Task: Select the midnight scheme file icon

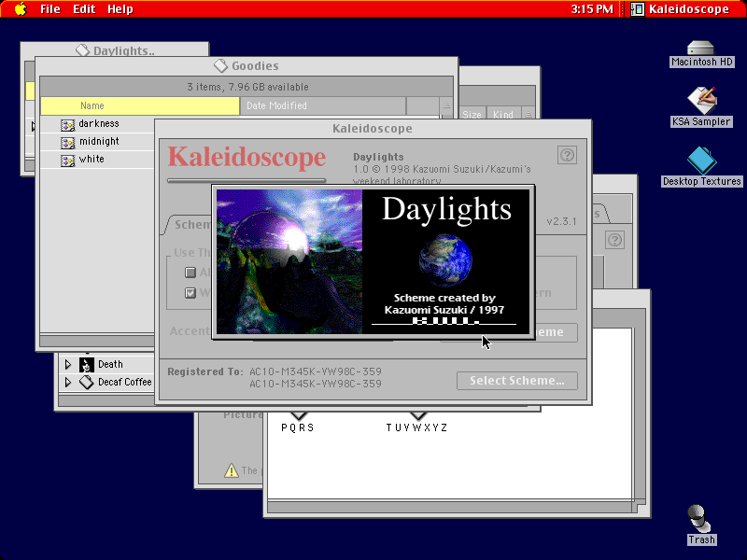Action: pyautogui.click(x=67, y=143)
